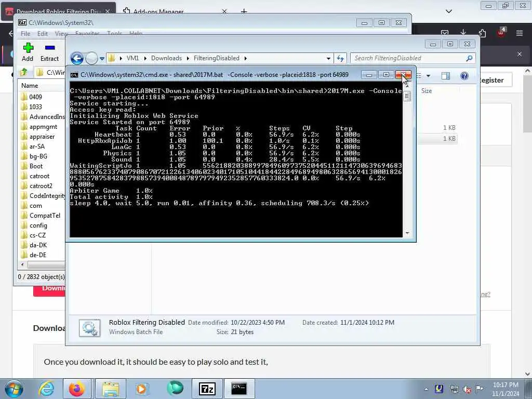532x399 pixels.
Task: Open the Firefox extensions puzzle icon
Action: pyautogui.click(x=482, y=33)
